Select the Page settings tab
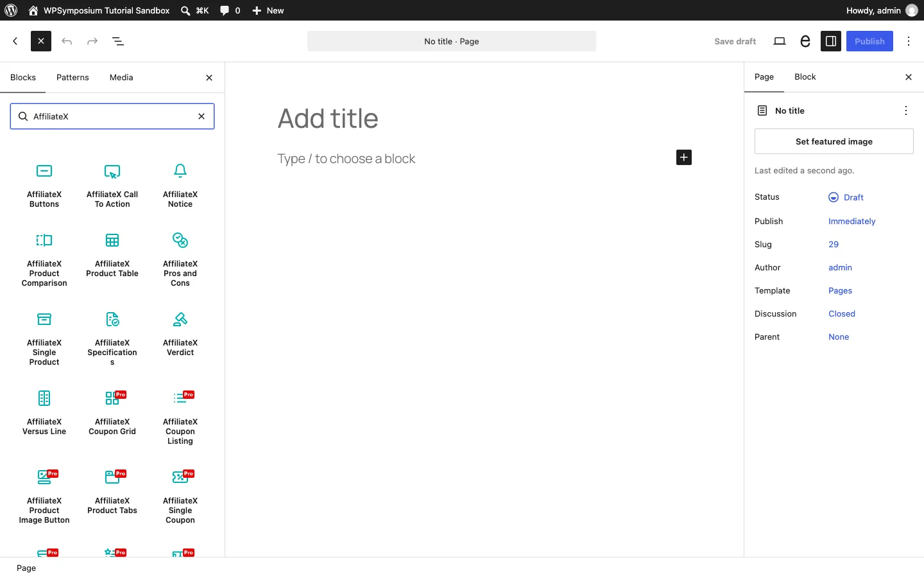 coord(764,76)
